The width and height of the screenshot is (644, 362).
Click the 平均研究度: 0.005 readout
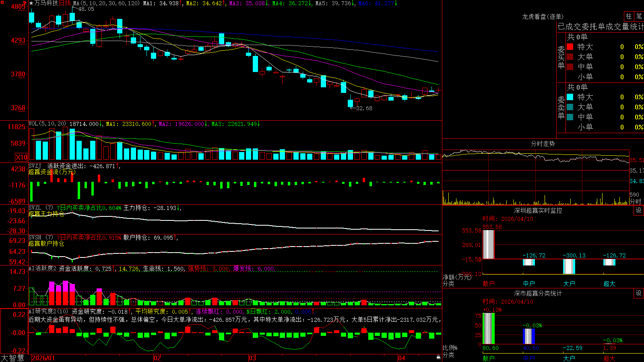click(x=162, y=311)
